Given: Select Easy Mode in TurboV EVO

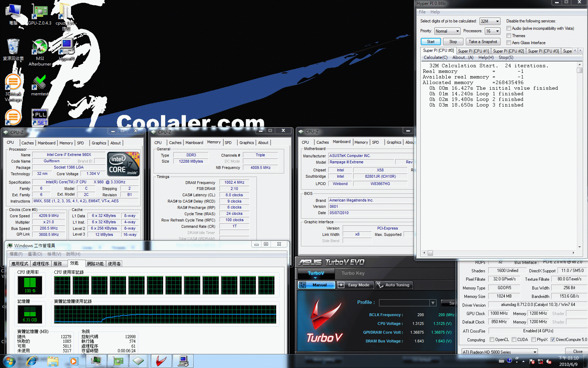Looking at the screenshot, I should (355, 285).
